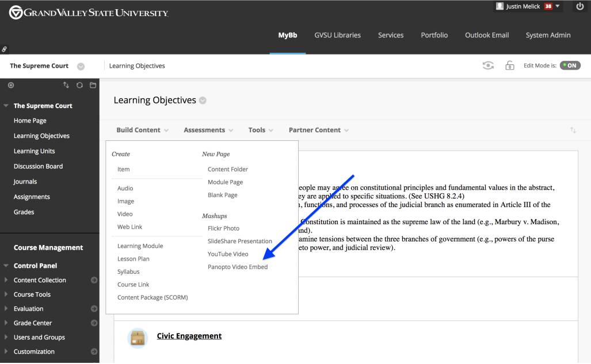Click the add menu item plus icon
591x364 pixels.
pyautogui.click(x=11, y=85)
